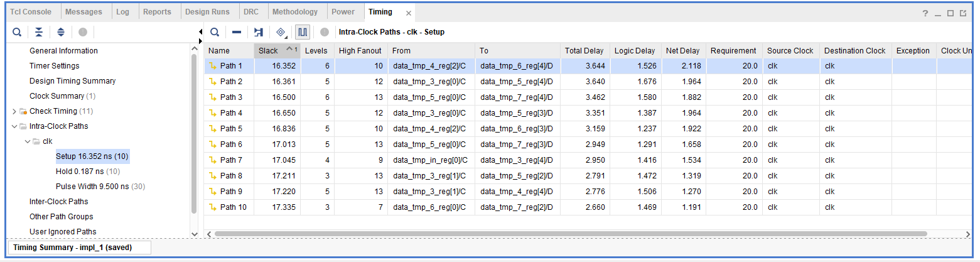Toggle the waveform view icon in the table toolbar

point(303,32)
